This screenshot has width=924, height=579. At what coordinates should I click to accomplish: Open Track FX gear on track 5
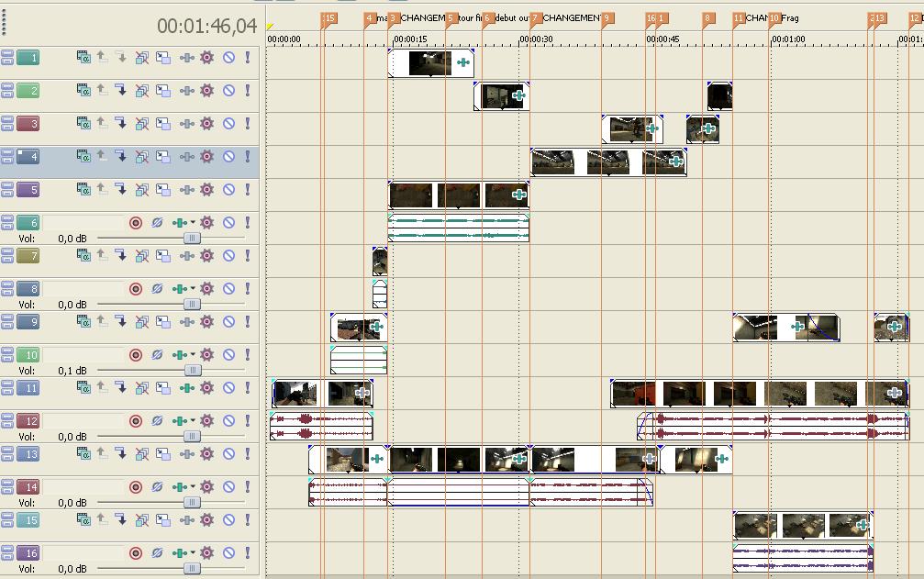click(206, 189)
